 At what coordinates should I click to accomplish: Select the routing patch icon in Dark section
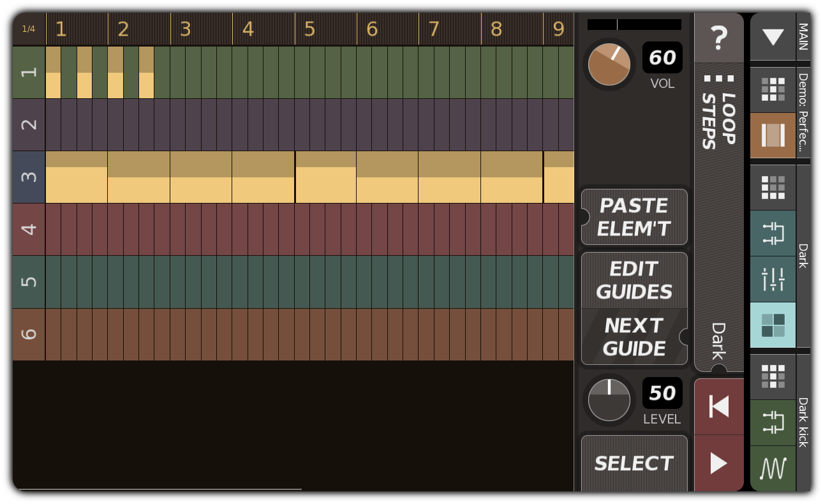click(x=773, y=233)
